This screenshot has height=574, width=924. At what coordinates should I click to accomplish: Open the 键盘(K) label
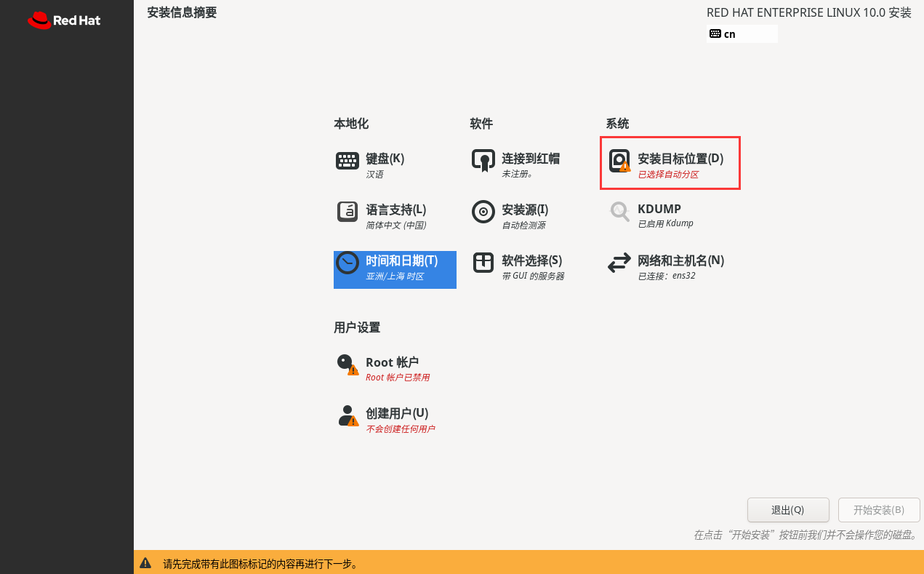click(x=385, y=158)
